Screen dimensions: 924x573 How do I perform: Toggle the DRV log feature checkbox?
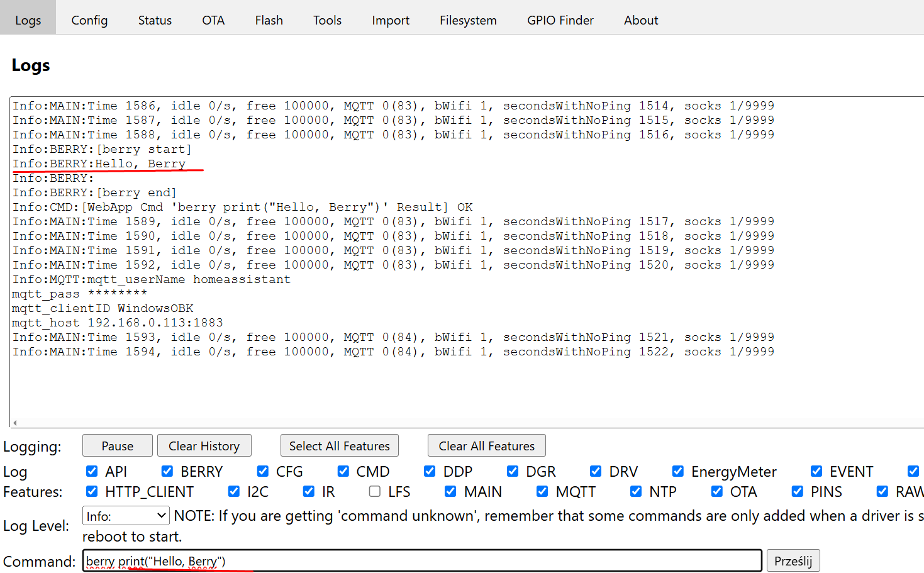pos(596,471)
